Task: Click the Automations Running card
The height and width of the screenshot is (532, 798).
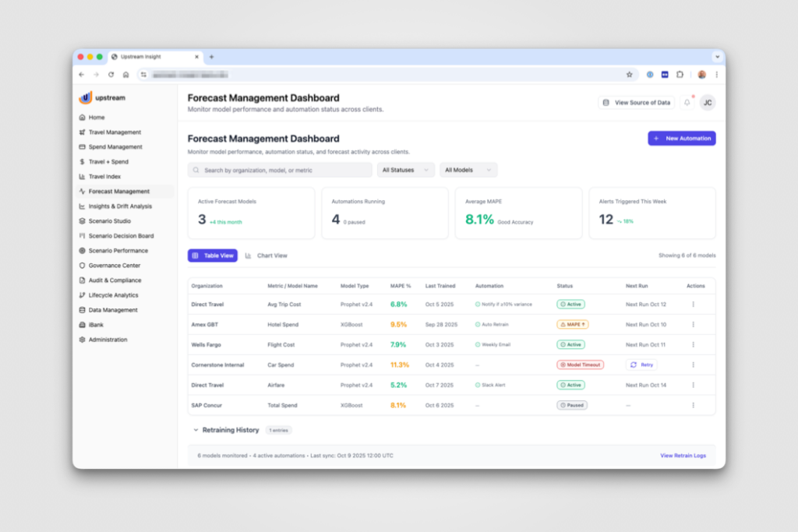Action: [385, 213]
